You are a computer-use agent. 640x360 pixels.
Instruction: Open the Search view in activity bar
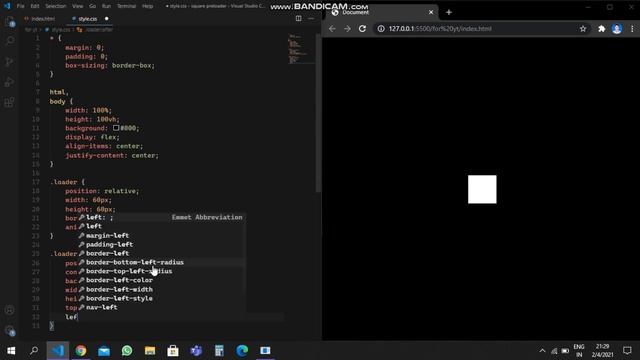click(x=10, y=41)
